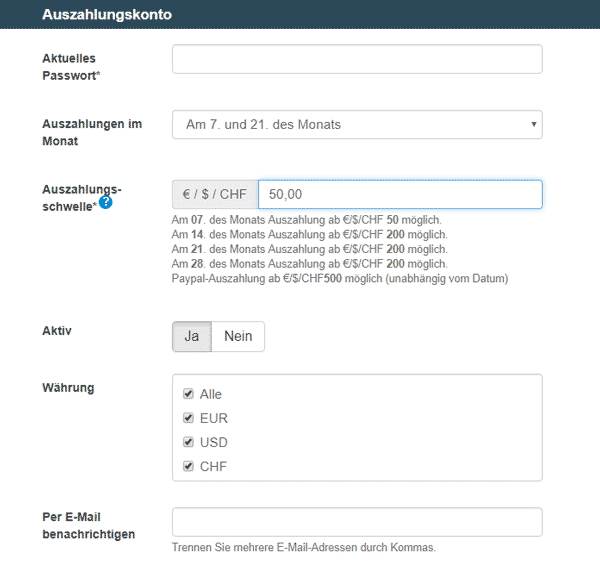
Task: Uncheck the CHF currency checkbox
Action: [188, 466]
